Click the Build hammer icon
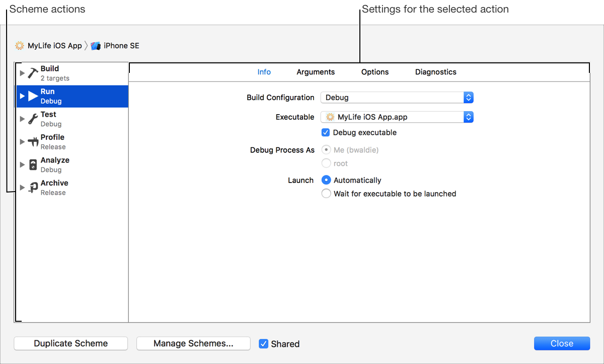604x364 pixels. coord(33,73)
